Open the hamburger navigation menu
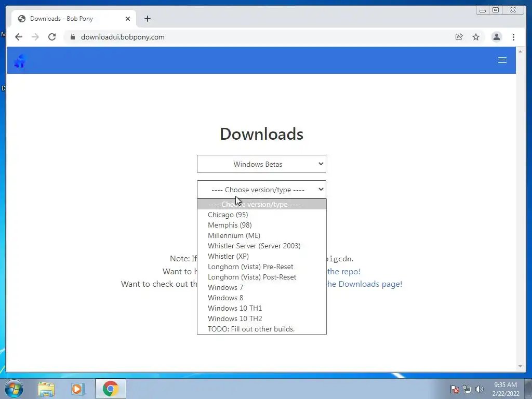The width and height of the screenshot is (532, 399). click(x=502, y=60)
